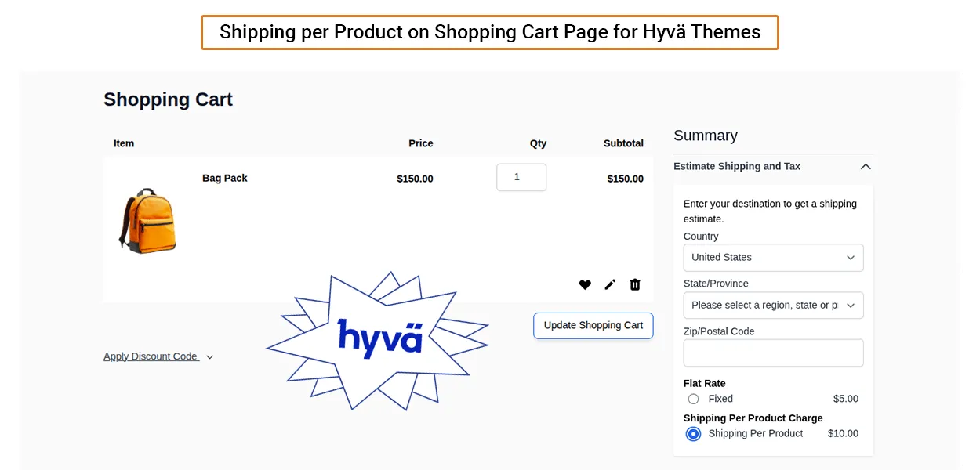Select the Fixed flat rate radio button
This screenshot has width=980, height=470.
693,399
